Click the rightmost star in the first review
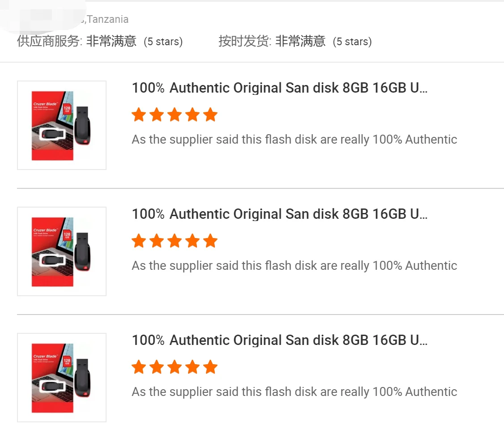This screenshot has height=438, width=504. [x=210, y=115]
